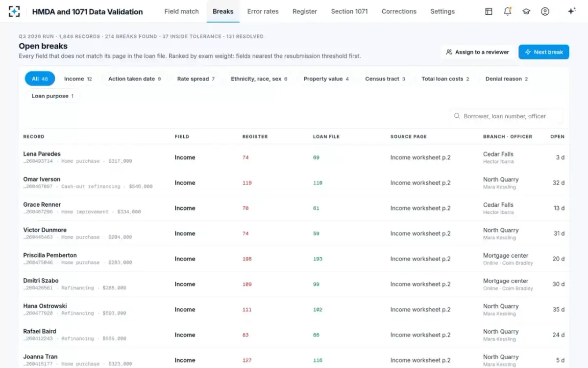Click Mortgage center in Priscilla Pemberton row
The height and width of the screenshot is (368, 588).
coord(506,256)
